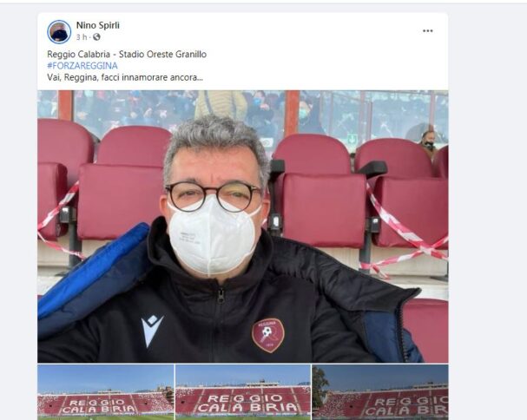
Task: Click the masked spectator in the upper right background
Action: pos(428,142)
